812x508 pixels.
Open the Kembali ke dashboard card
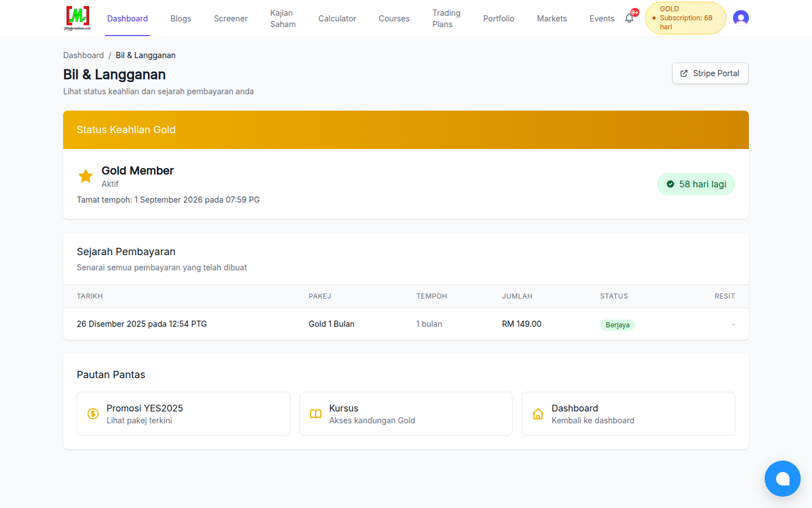tap(628, 414)
